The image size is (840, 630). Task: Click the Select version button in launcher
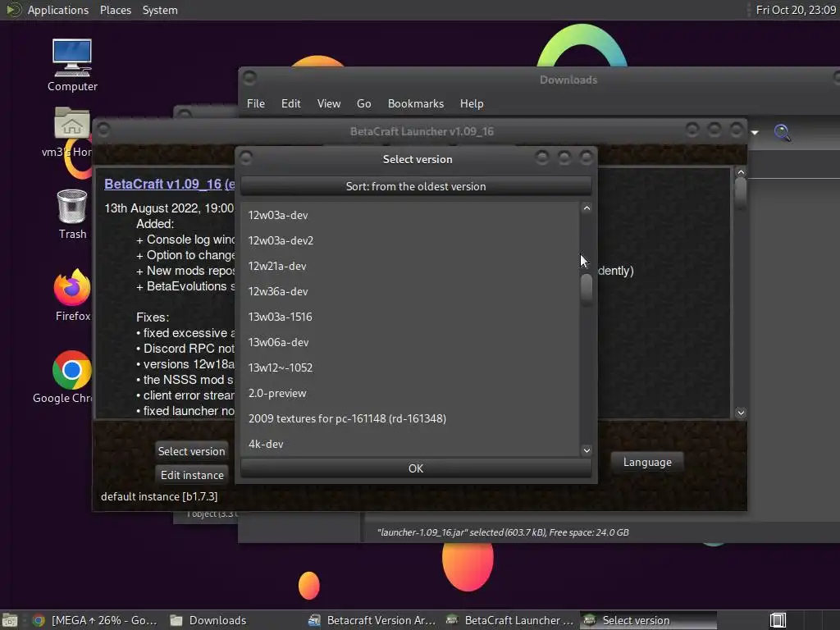[x=191, y=451]
